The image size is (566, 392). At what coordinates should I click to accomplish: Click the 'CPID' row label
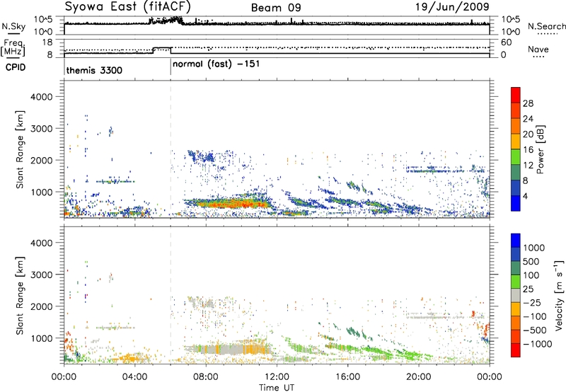click(x=16, y=67)
